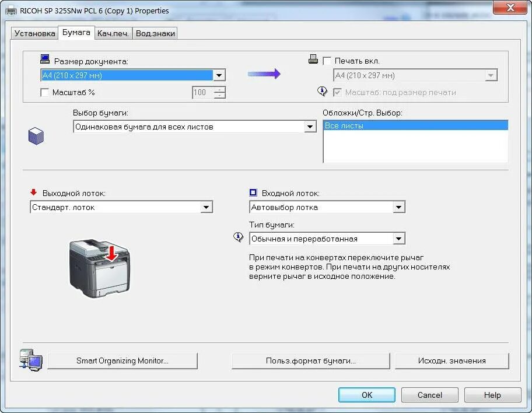Click the red arrow icon by Выходной лоток
This screenshot has width=532, height=413.
tap(33, 192)
